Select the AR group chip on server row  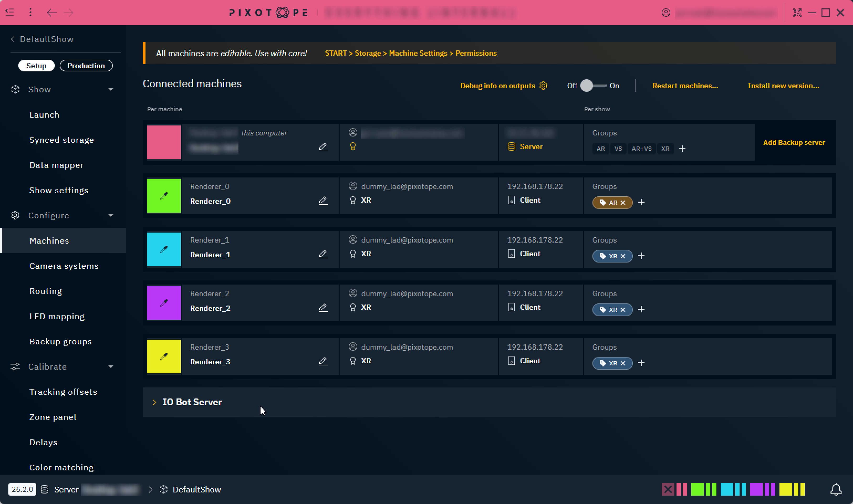click(601, 149)
